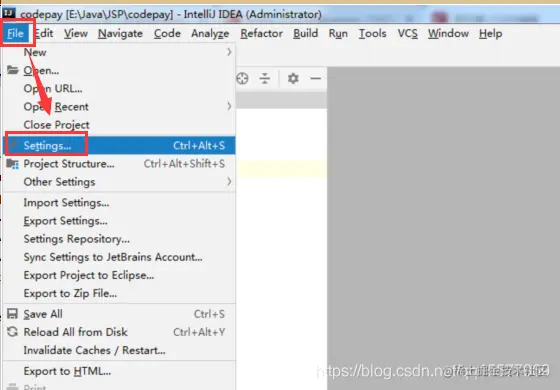Open Project Structure... dialog
Screen dimensions: 560x390
119,164
